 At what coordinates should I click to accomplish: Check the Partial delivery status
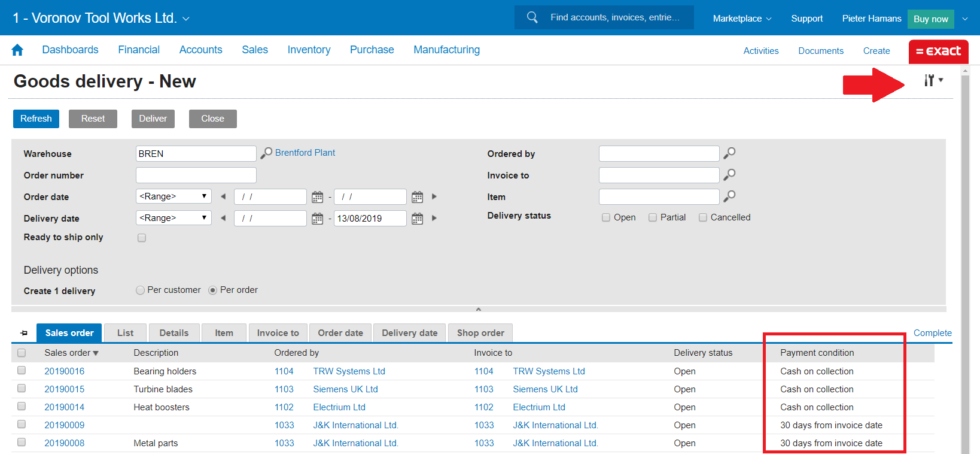tap(653, 217)
